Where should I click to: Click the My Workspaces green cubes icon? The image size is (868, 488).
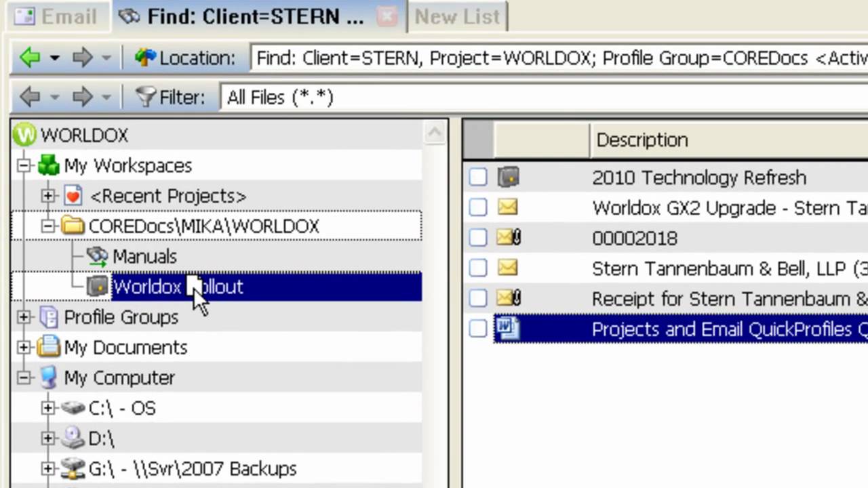[x=49, y=165]
